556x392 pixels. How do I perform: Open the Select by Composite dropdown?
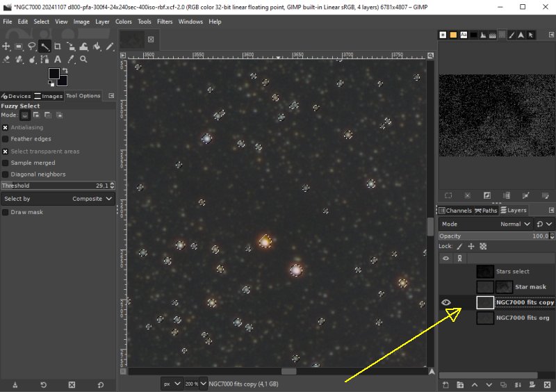[58, 199]
